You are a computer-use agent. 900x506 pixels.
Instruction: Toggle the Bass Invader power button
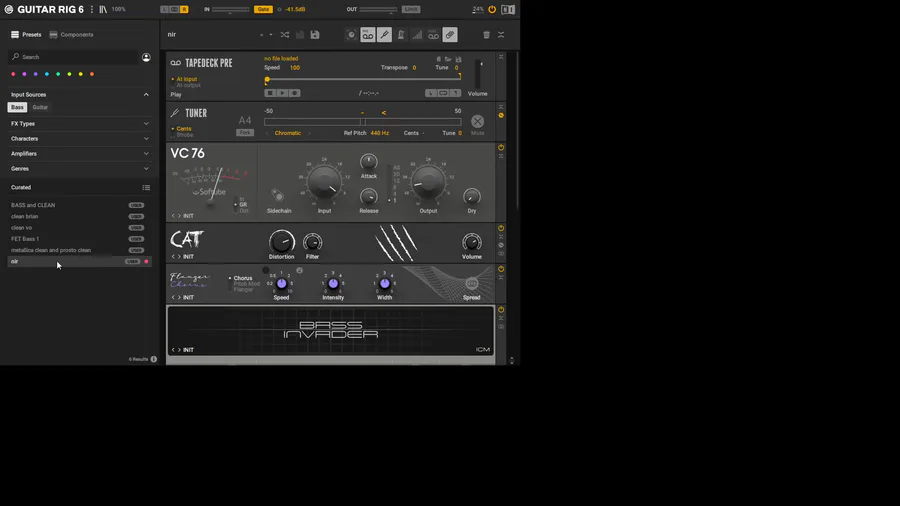click(501, 309)
